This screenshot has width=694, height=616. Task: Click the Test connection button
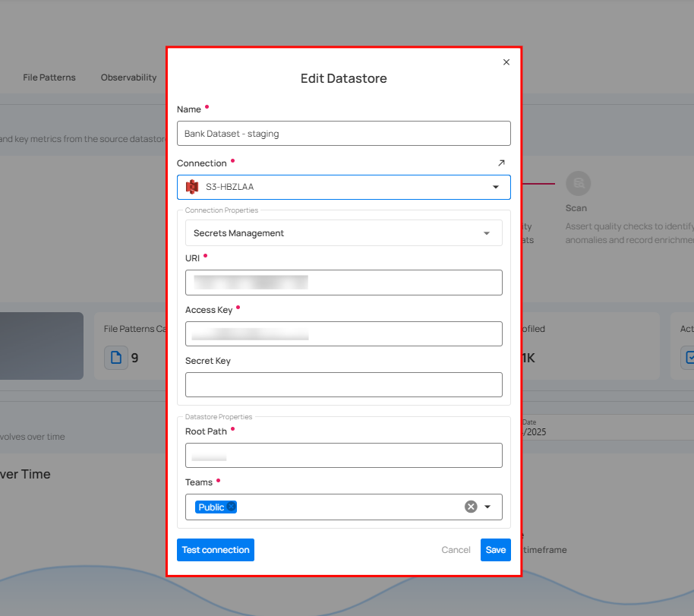click(216, 550)
